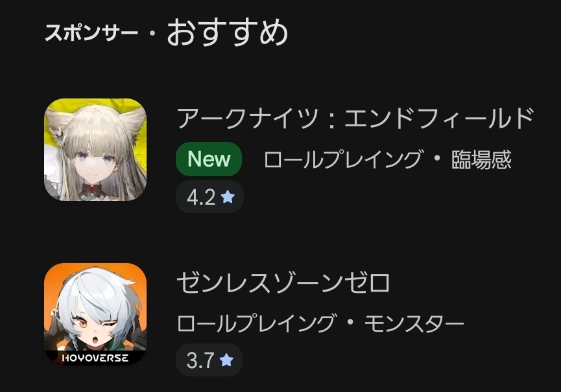Tap the おすすめ heading
This screenshot has width=561, height=392.
[228, 32]
